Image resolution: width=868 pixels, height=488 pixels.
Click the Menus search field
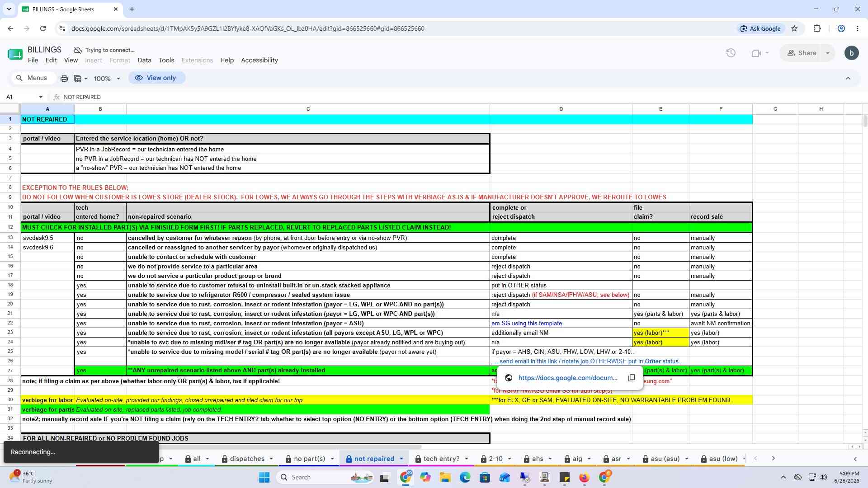pos(32,78)
